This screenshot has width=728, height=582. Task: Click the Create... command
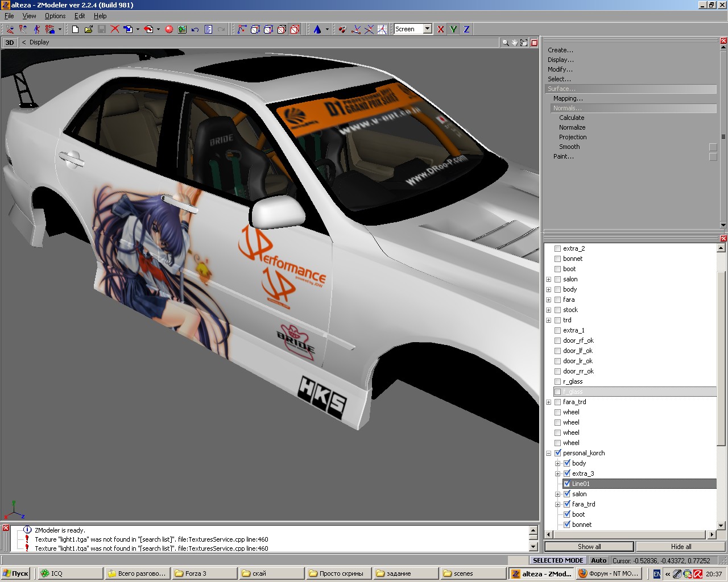click(560, 50)
